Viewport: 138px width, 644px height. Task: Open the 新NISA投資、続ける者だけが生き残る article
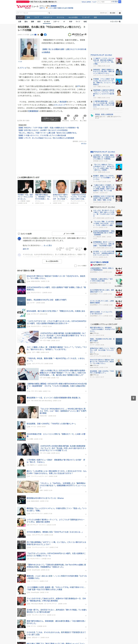(56, 311)
